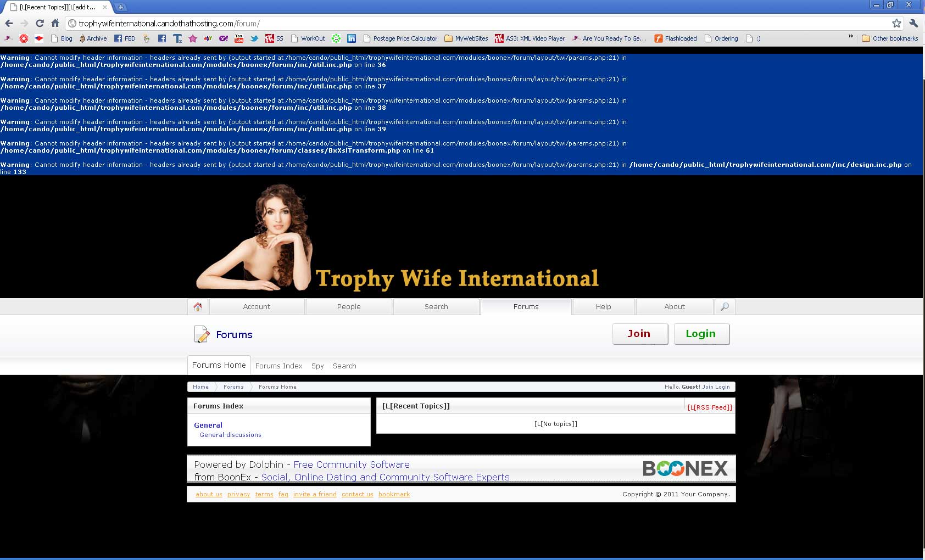Click the magnifier search icon in navigation

[x=725, y=307]
